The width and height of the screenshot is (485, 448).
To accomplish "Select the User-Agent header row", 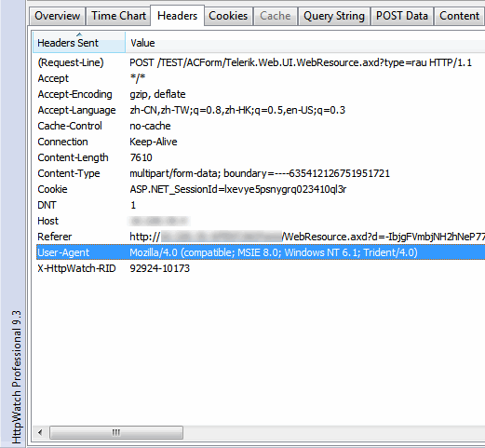I will click(261, 252).
